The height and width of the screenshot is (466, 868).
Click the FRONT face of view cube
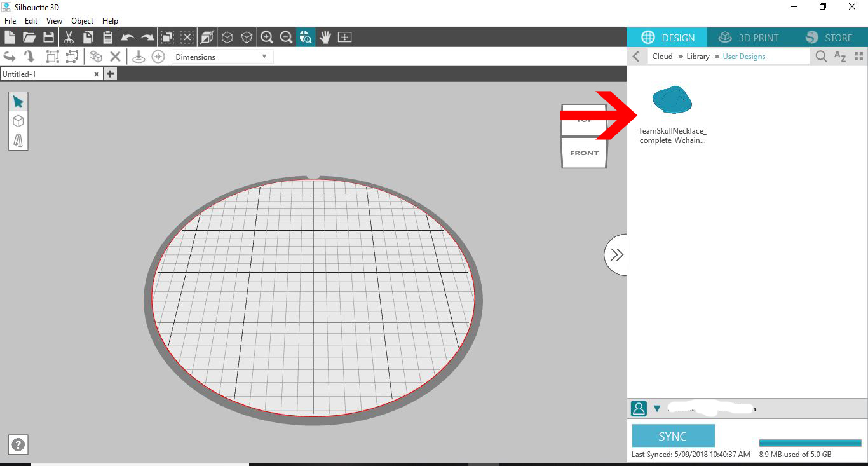pos(585,153)
